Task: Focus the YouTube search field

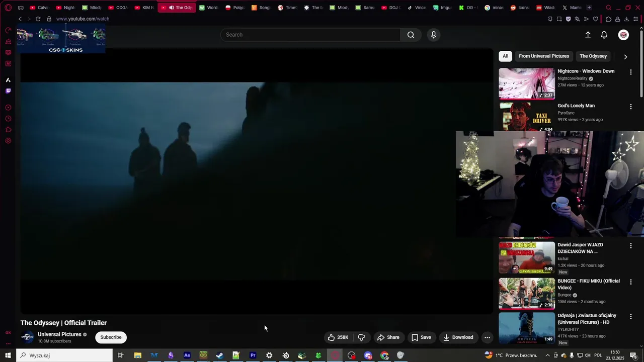Action: point(310,35)
